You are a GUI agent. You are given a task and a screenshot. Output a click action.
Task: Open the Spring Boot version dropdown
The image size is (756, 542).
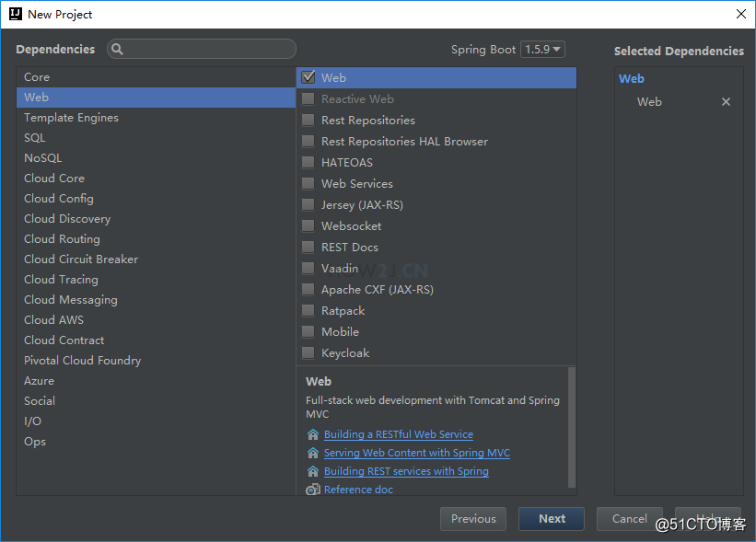coord(542,49)
